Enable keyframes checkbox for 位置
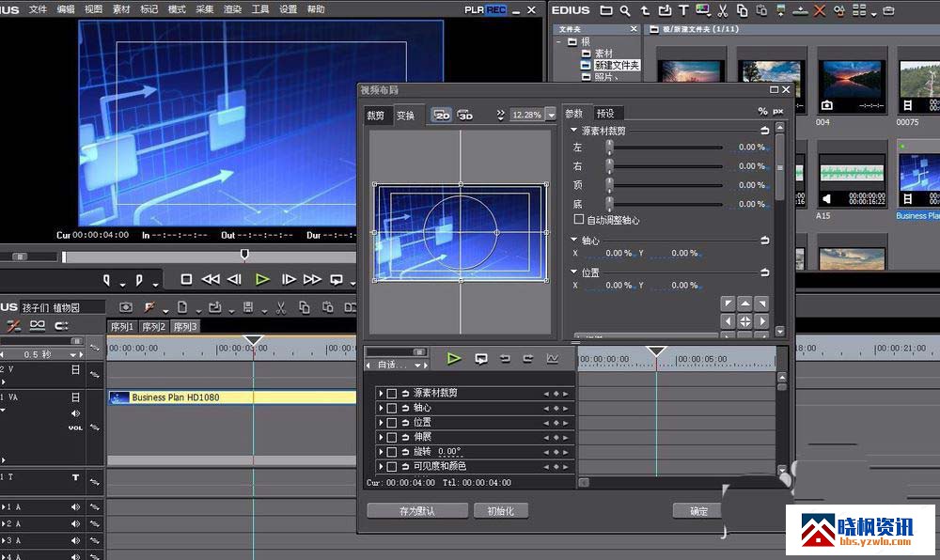Screen dimensions: 940x560 pos(391,423)
